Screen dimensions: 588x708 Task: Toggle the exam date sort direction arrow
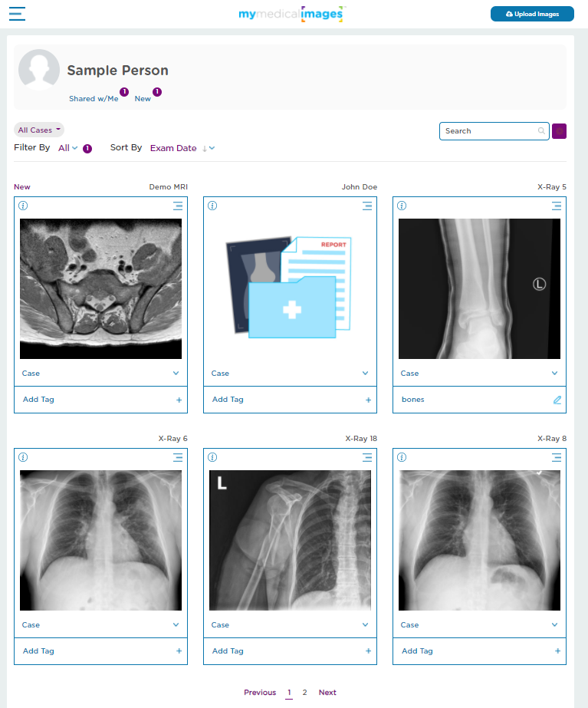[205, 149]
